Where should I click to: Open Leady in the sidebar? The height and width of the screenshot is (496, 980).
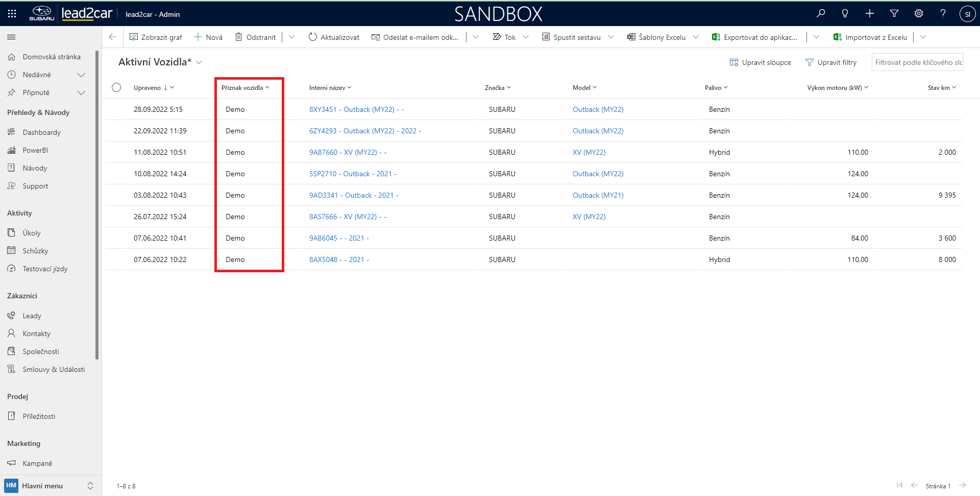click(32, 316)
